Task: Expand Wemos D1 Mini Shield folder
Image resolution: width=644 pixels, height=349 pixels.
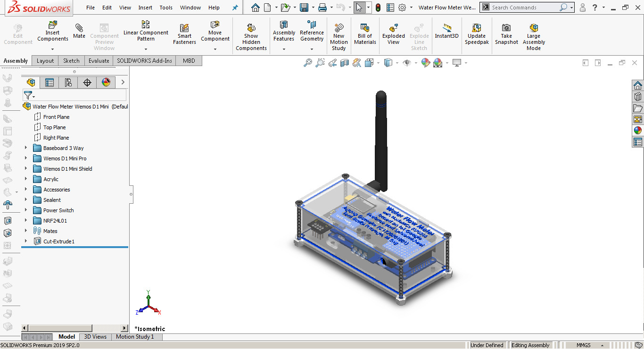Action: 26,169
